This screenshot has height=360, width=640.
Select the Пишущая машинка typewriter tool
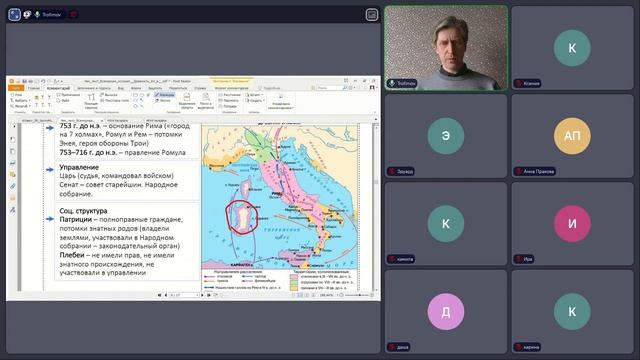point(91,101)
